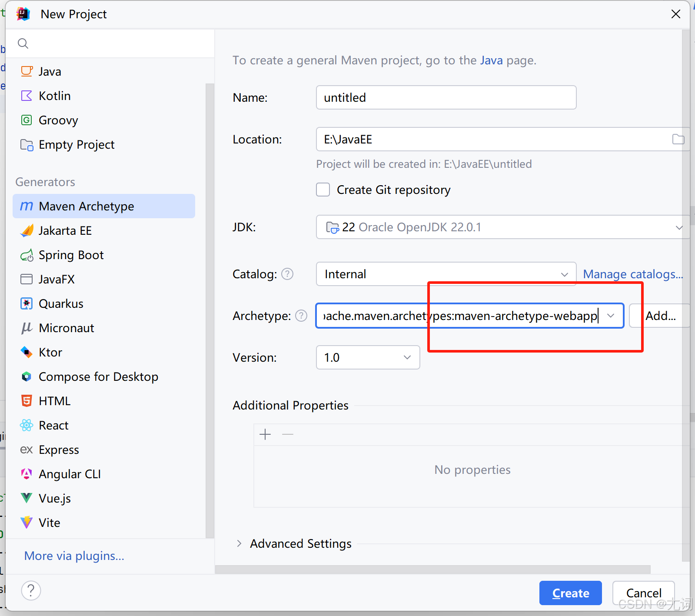This screenshot has width=695, height=616.
Task: Click the Groovy list entry
Action: [104, 120]
